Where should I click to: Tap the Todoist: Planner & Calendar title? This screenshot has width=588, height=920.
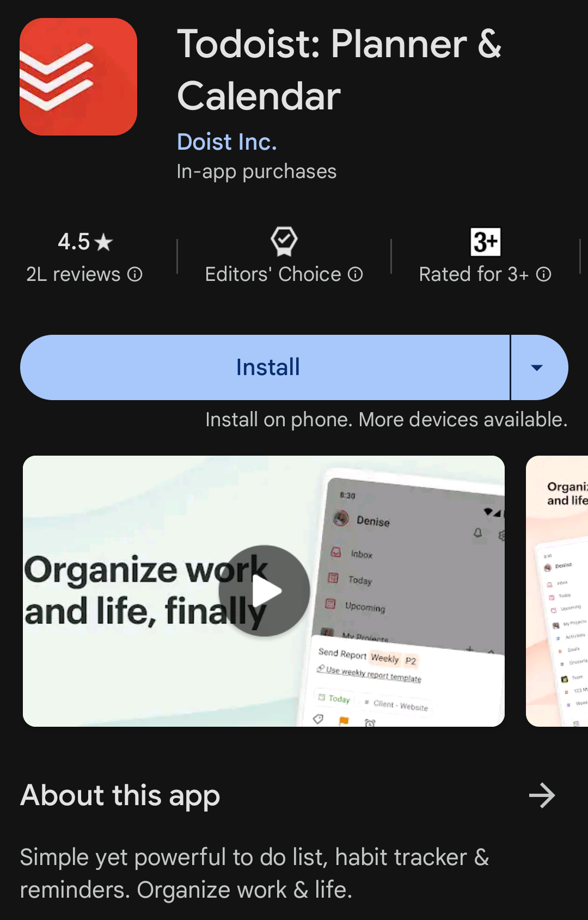[x=339, y=70]
